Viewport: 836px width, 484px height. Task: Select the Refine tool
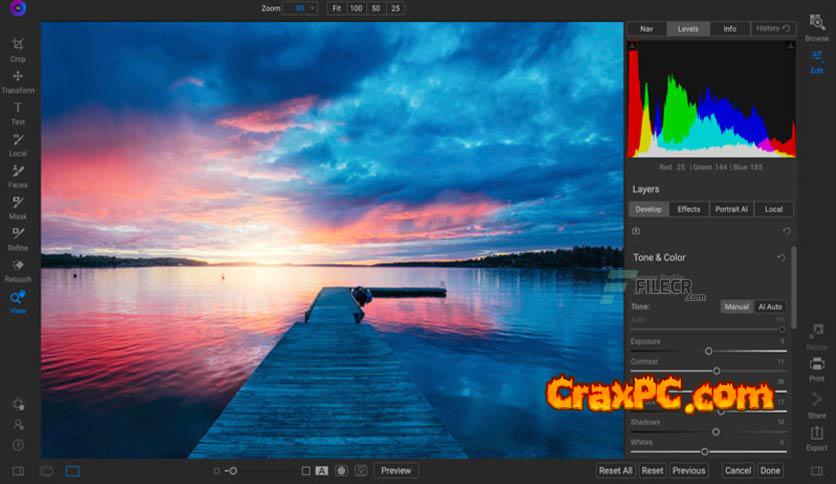pos(18,234)
